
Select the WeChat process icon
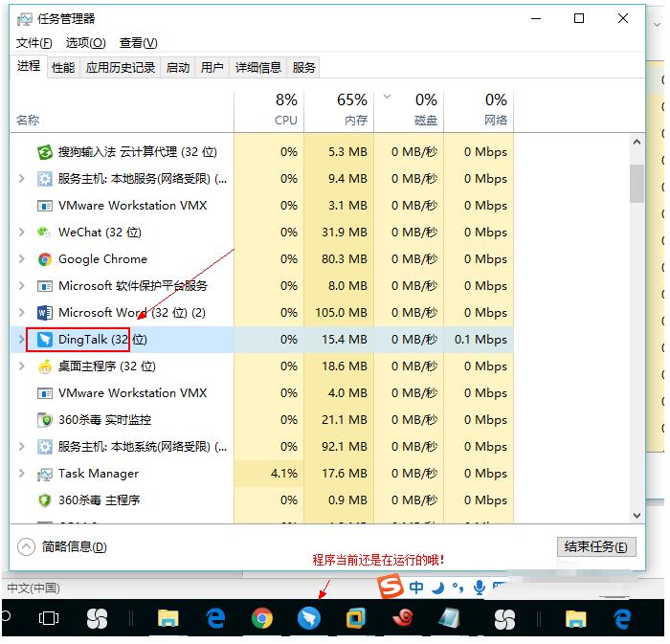coord(44,233)
